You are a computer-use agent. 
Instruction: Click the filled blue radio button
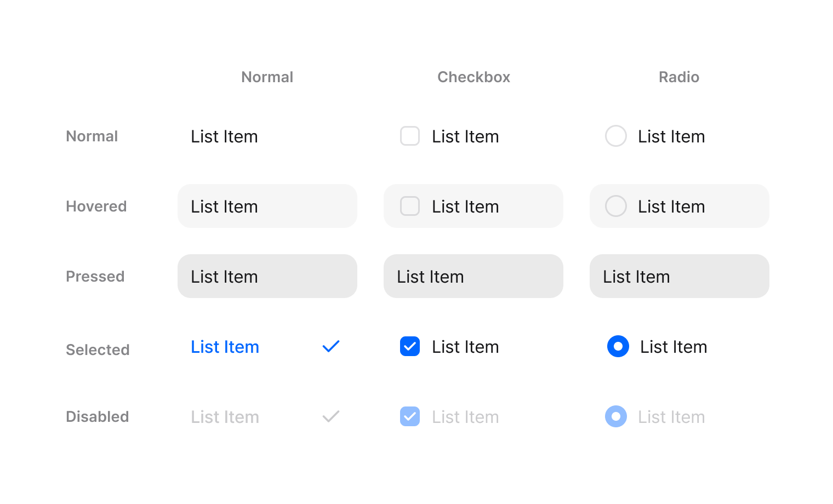click(x=618, y=346)
